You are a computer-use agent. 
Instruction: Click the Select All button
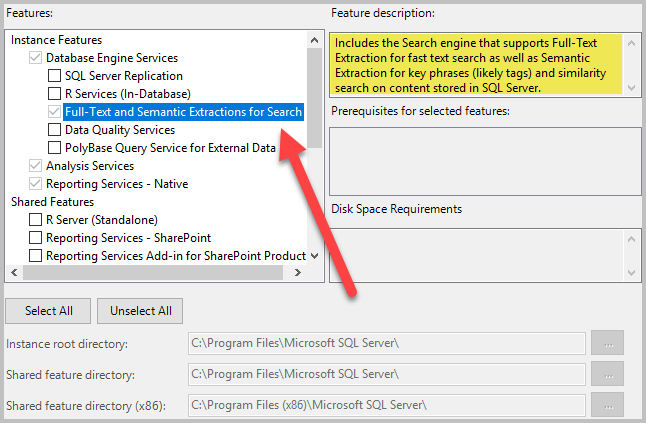click(48, 311)
